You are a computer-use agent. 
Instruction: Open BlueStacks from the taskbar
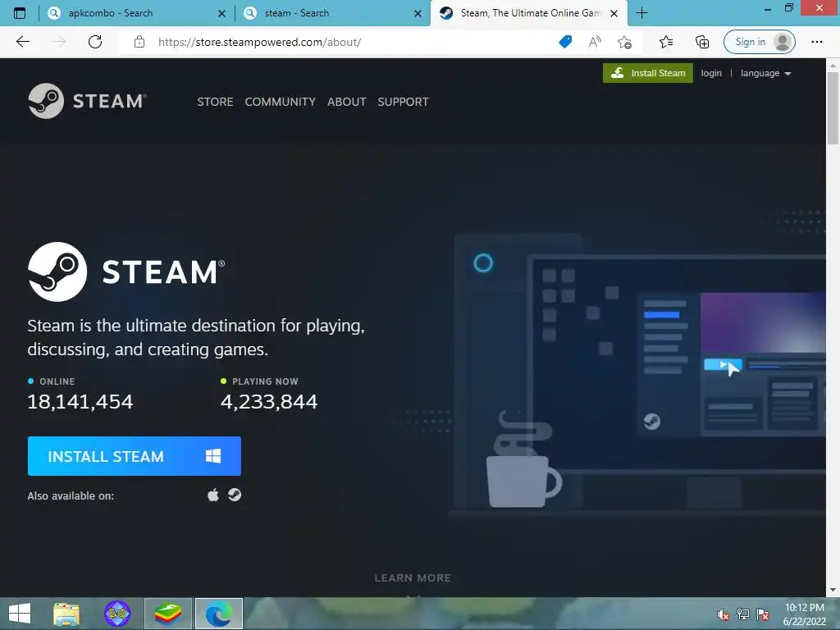[168, 614]
